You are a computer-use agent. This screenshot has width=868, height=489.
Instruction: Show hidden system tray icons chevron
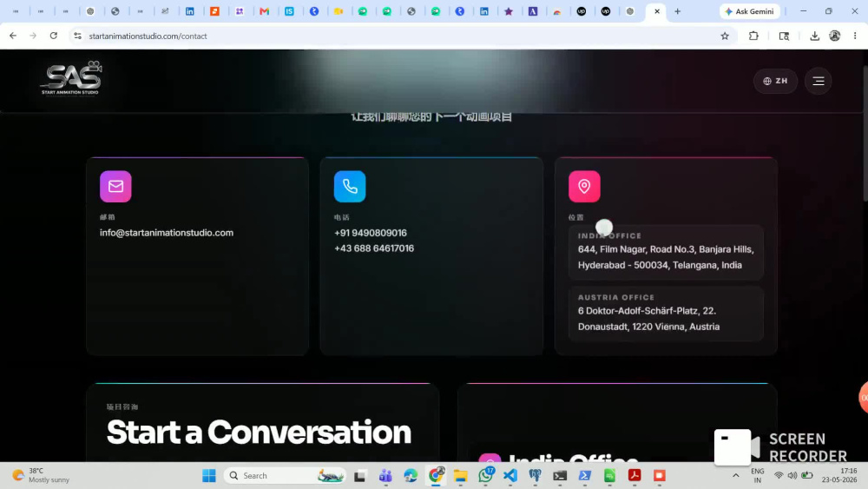pyautogui.click(x=736, y=476)
